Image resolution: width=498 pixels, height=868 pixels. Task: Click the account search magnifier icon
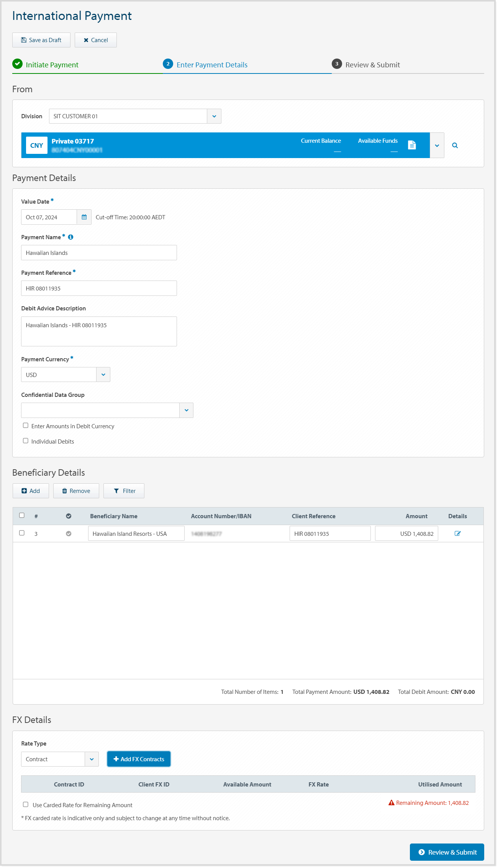point(455,145)
